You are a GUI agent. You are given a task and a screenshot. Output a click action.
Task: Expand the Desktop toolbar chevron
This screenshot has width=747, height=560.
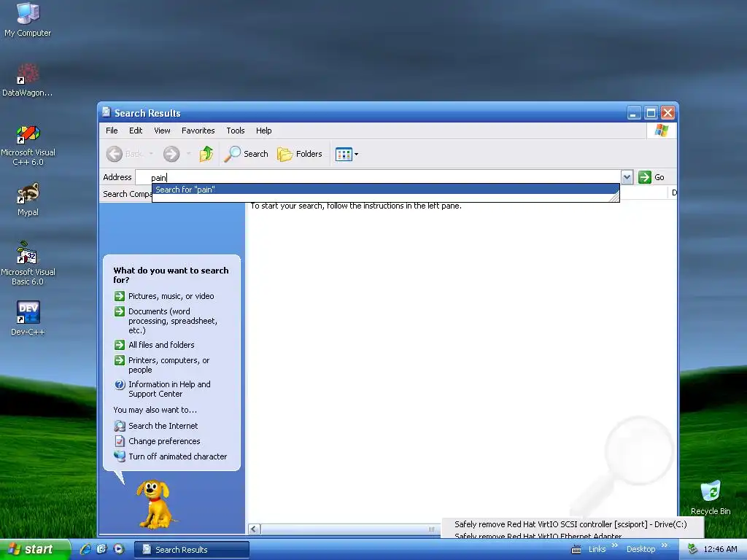665,545
